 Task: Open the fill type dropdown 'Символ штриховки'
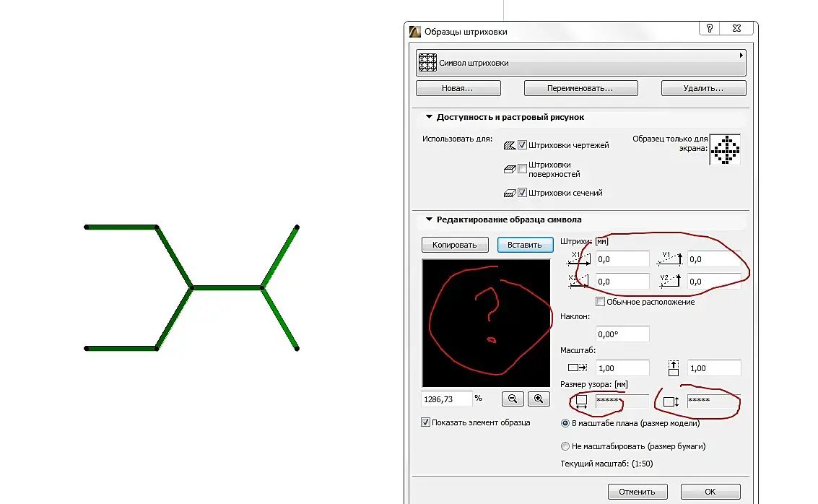coord(580,63)
